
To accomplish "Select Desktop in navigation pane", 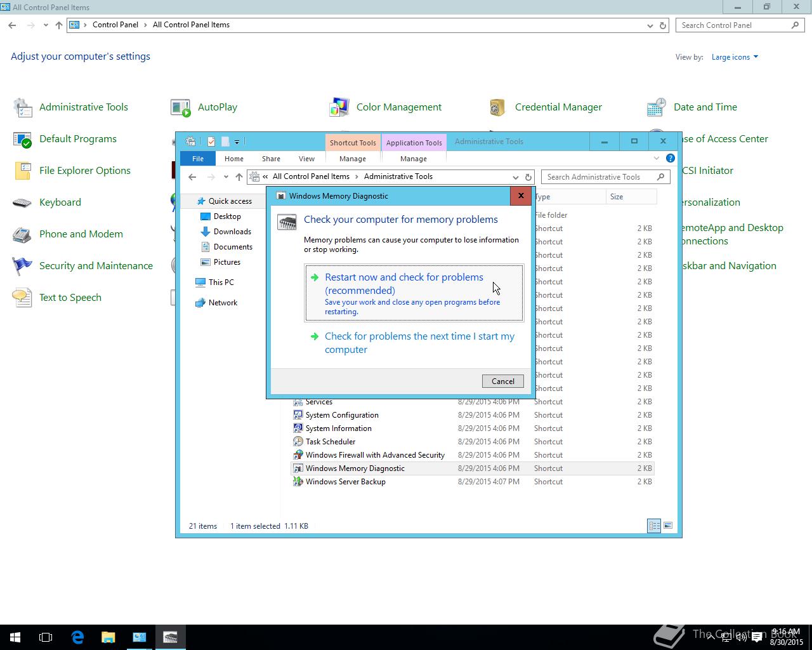I will (220, 216).
